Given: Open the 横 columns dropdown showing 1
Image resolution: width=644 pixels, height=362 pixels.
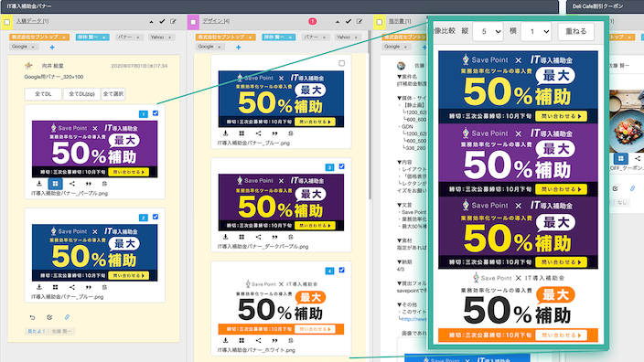Looking at the screenshot, I should click(x=535, y=31).
